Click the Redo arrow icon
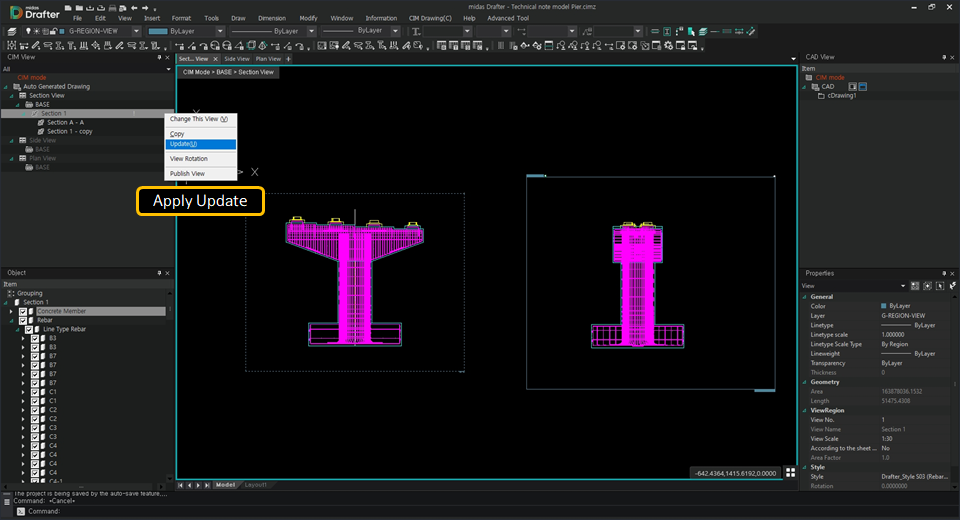The height and width of the screenshot is (520, 960). [145, 8]
